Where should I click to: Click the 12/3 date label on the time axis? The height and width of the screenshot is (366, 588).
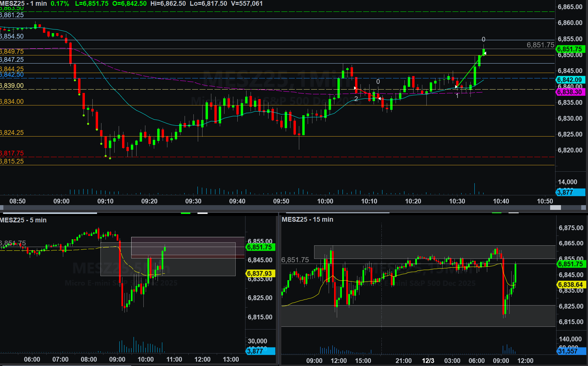coord(428,361)
